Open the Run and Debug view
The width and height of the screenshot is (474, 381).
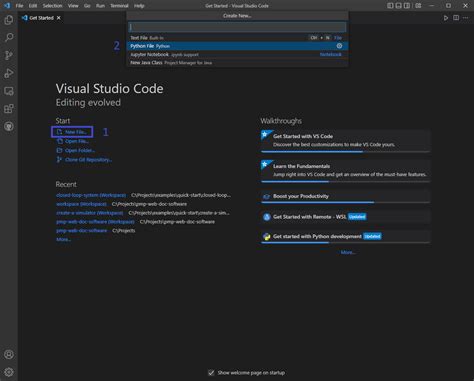[9, 73]
